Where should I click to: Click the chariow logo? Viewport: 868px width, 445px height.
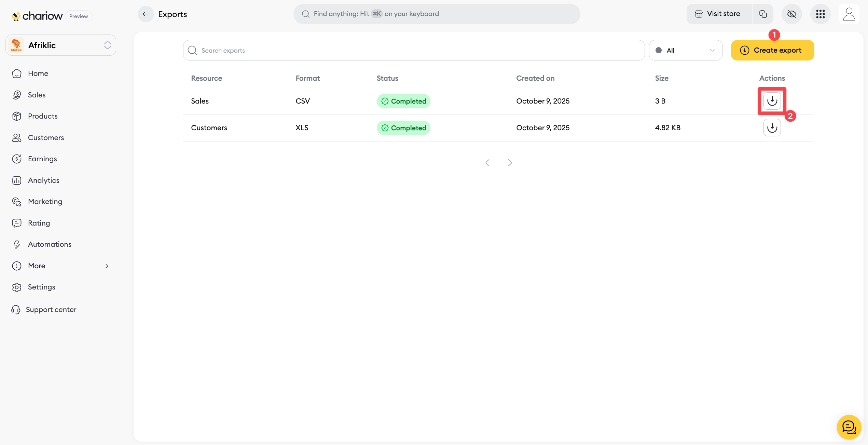pyautogui.click(x=38, y=16)
